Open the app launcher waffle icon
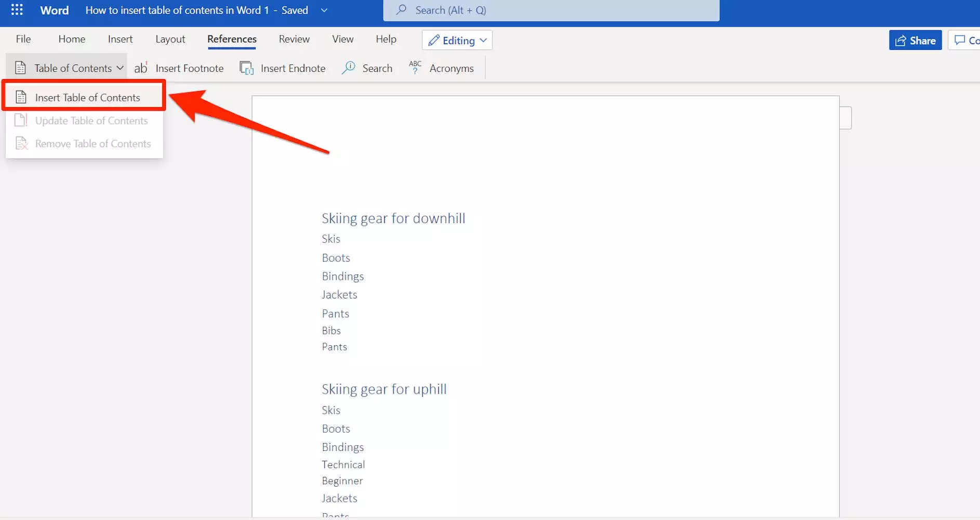The width and height of the screenshot is (980, 520). pyautogui.click(x=17, y=10)
